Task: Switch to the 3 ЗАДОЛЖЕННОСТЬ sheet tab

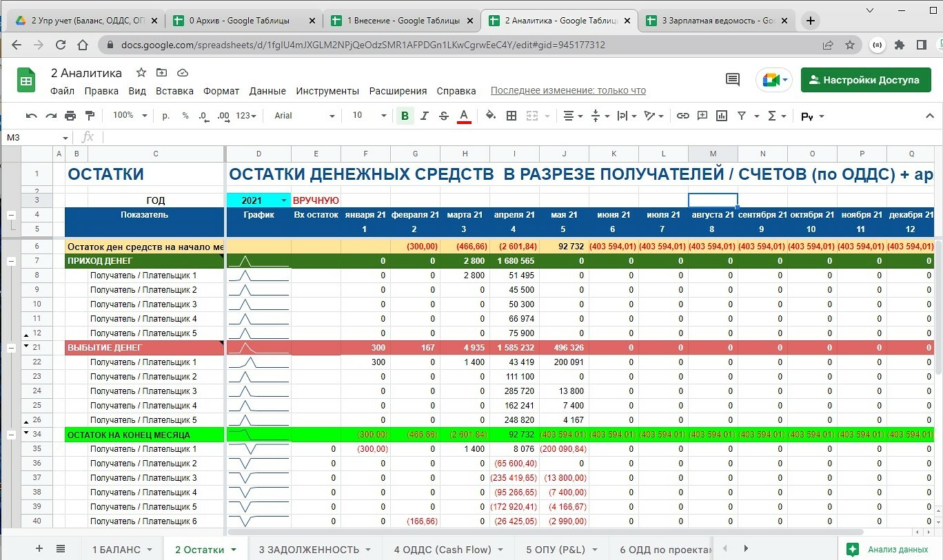Action: 315,549
